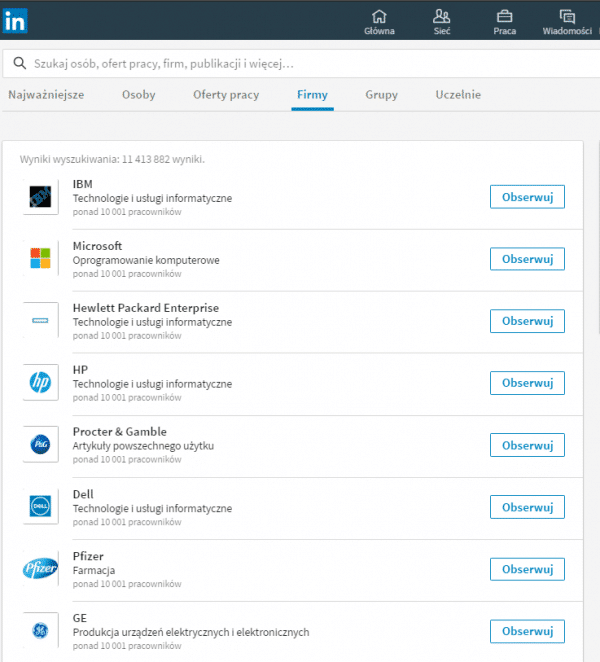Open the Hewlett Packard Enterprise name link
600x662 pixels.
point(146,308)
